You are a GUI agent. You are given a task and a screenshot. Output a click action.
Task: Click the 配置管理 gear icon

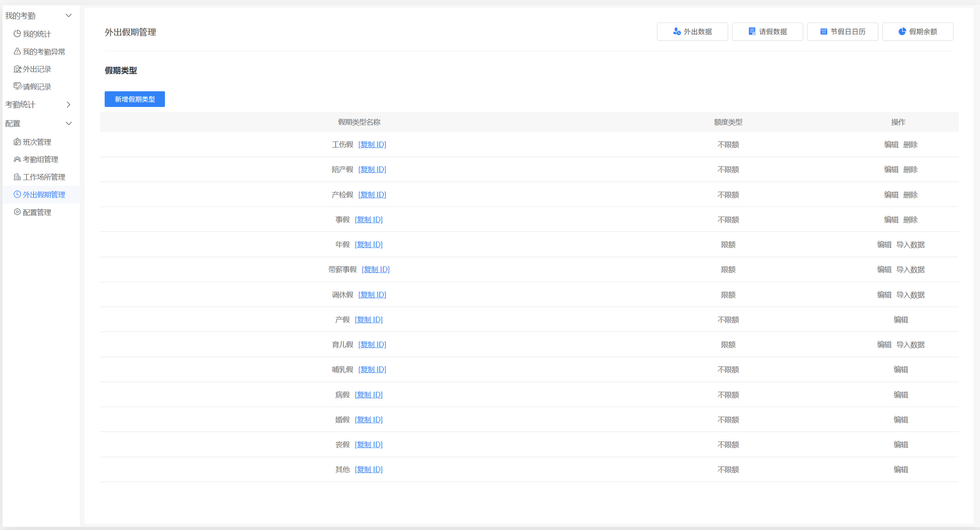[17, 212]
